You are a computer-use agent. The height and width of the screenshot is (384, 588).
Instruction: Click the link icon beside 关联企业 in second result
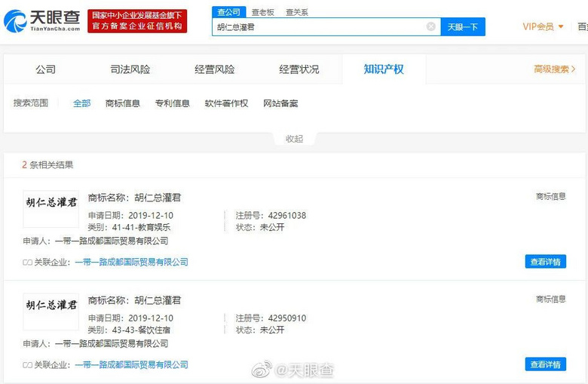27,365
